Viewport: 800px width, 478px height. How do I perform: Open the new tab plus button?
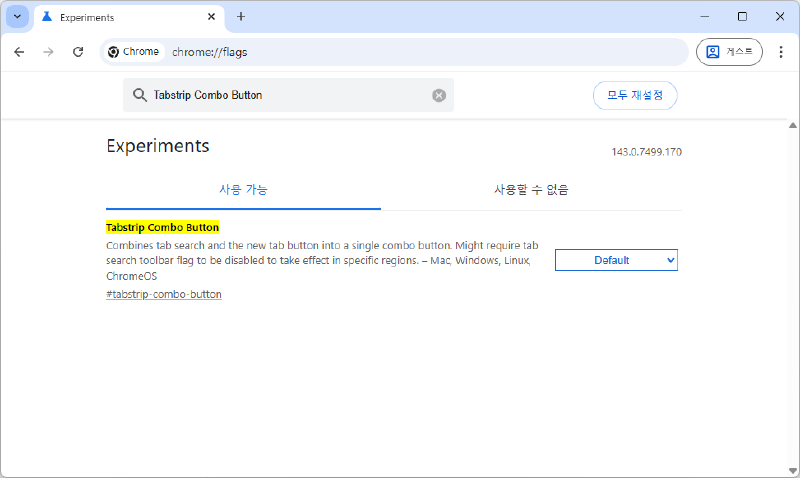[241, 17]
